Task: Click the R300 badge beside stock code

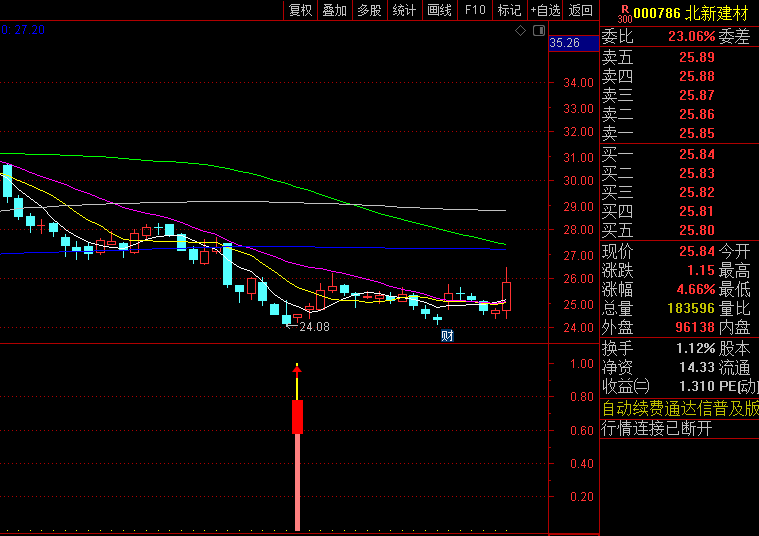Action: (625, 14)
